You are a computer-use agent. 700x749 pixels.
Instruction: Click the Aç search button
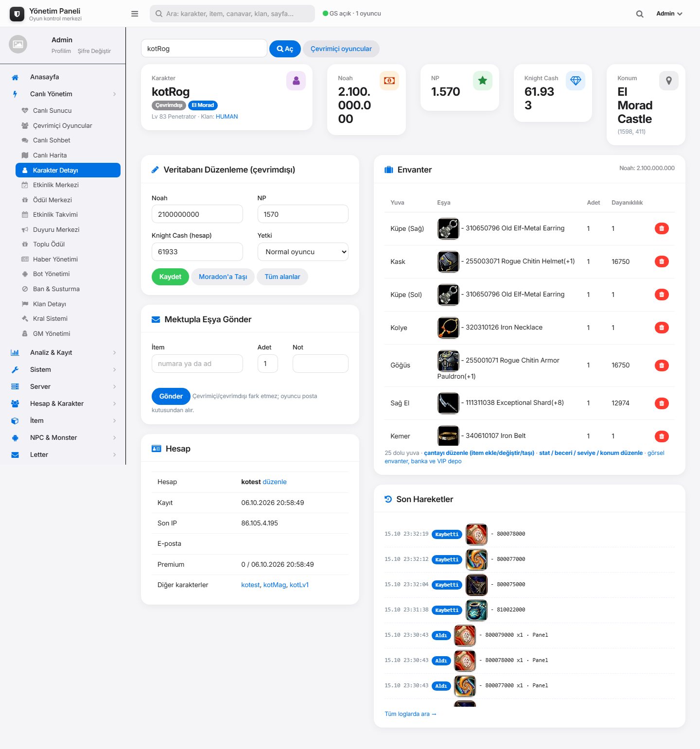click(x=285, y=49)
